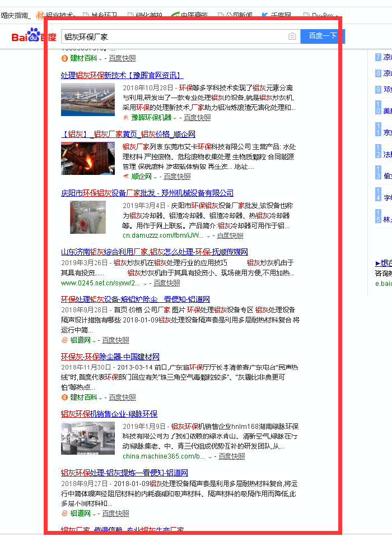Expand arrow beside 铝道网 under 铝灰提炼 result
This screenshot has height=536, width=392.
coord(94,514)
